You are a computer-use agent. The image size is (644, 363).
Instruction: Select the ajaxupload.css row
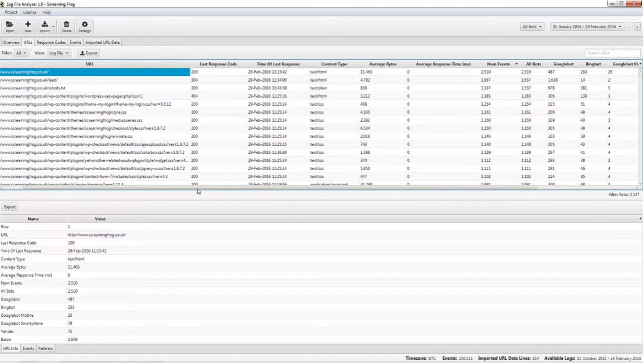point(319,144)
